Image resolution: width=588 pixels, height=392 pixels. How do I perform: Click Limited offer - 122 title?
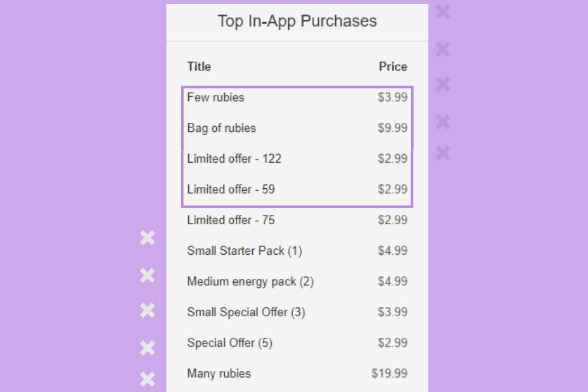point(234,159)
